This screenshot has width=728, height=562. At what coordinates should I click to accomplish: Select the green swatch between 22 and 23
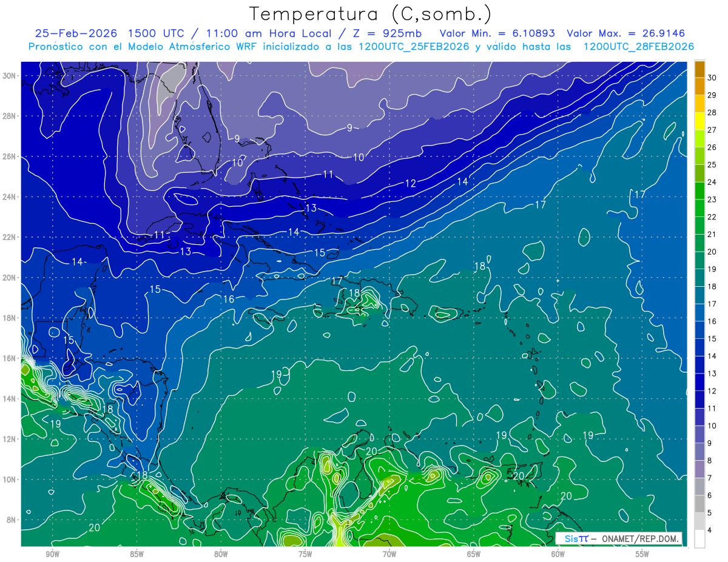699,208
